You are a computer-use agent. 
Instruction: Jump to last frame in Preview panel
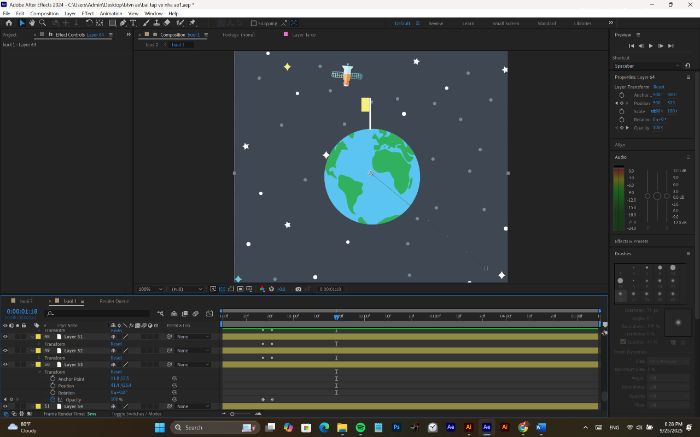[x=671, y=46]
